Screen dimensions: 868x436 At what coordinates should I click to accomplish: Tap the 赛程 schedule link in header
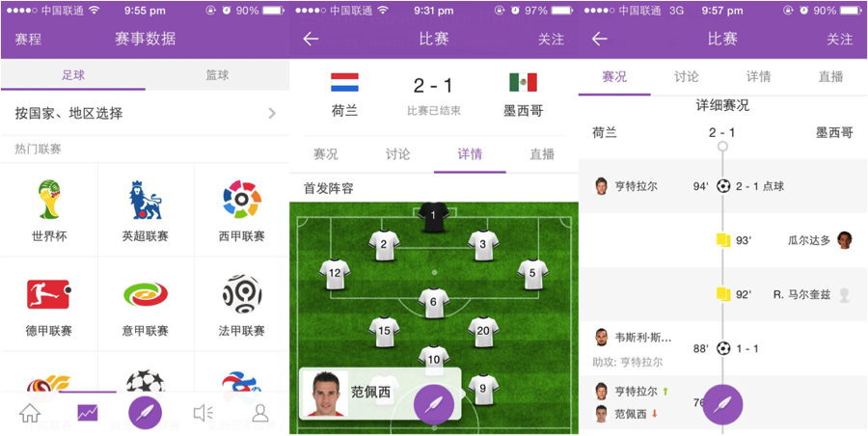point(28,39)
